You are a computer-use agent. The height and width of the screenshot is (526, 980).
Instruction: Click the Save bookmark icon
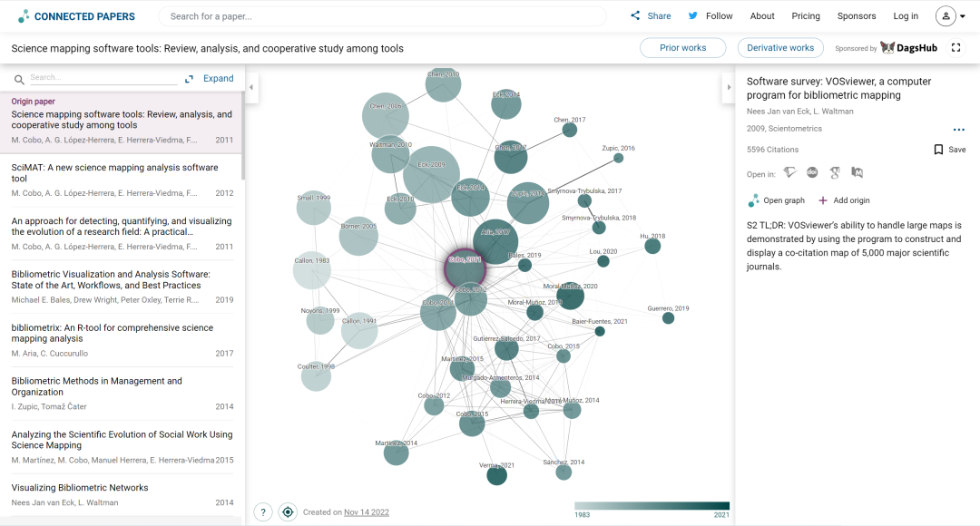tap(938, 150)
